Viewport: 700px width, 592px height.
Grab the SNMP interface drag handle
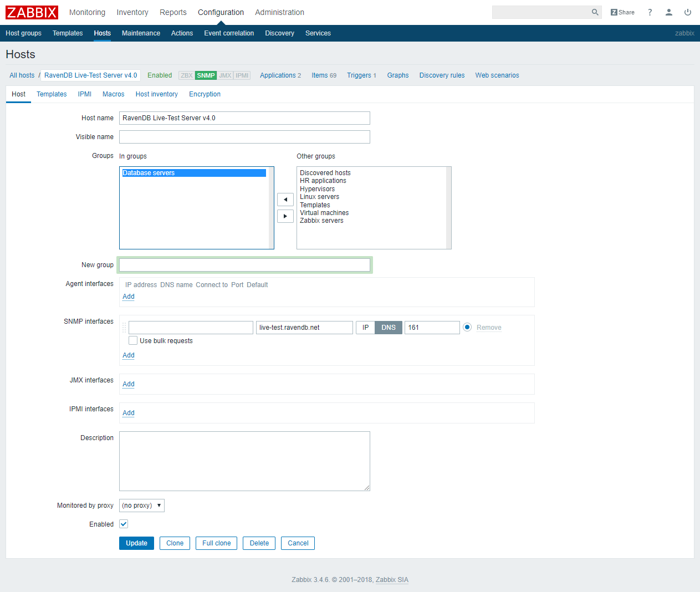124,328
